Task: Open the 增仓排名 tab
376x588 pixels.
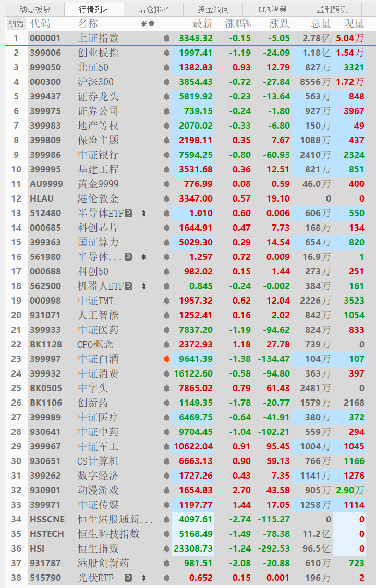Action: click(154, 9)
